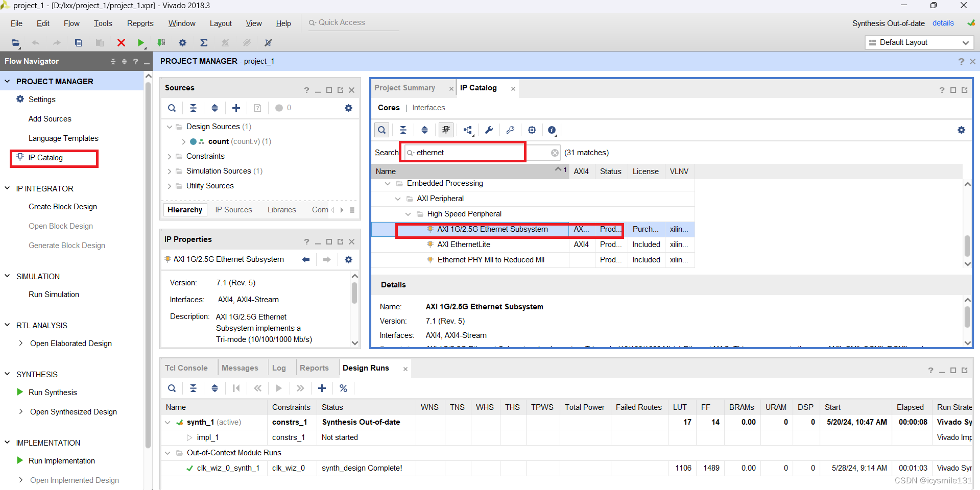The width and height of the screenshot is (980, 490).
Task: Open IP Properties settings gear
Action: pyautogui.click(x=348, y=259)
